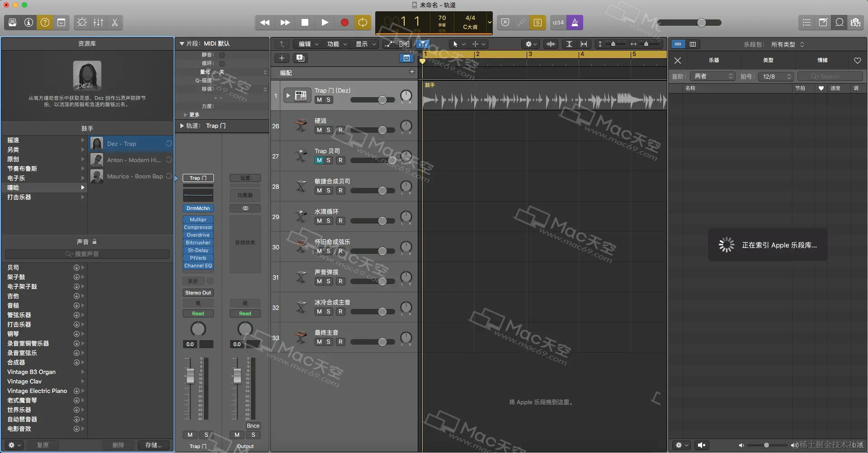Click the Channel EQ plugin slot
The height and width of the screenshot is (453, 868).
[x=198, y=266]
